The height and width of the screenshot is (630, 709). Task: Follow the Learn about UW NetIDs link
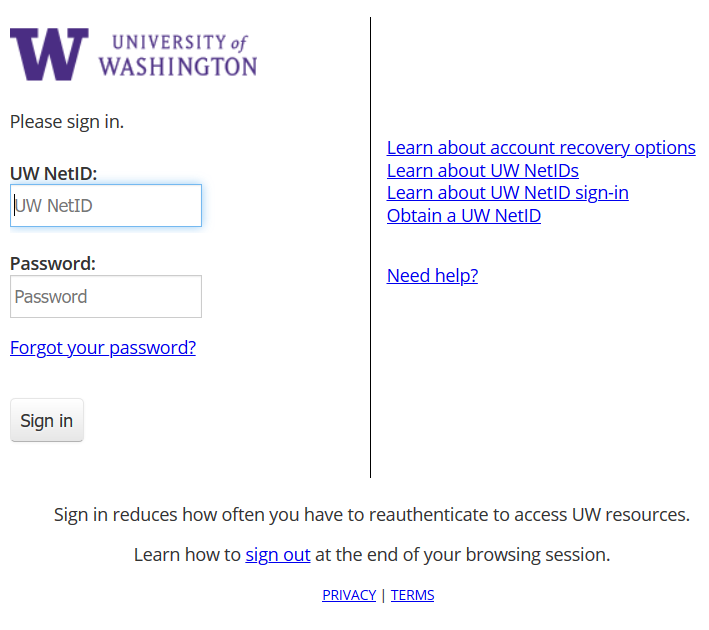click(x=482, y=171)
